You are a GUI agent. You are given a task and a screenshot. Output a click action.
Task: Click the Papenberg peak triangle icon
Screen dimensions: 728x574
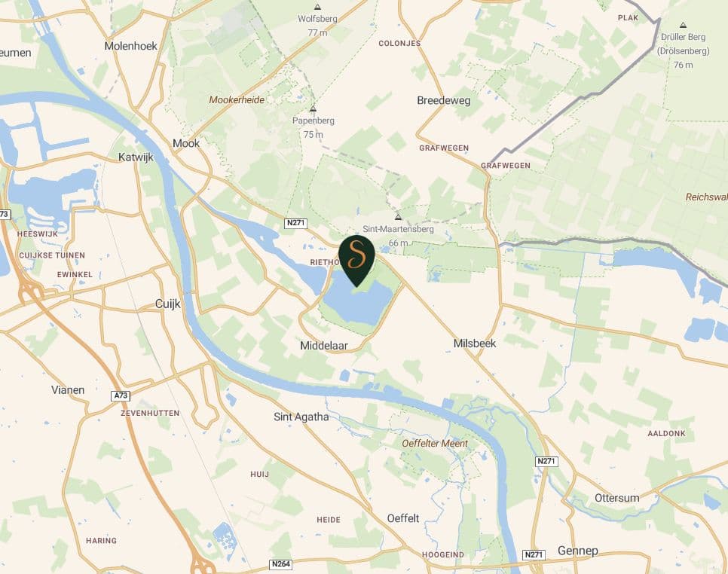click(313, 108)
